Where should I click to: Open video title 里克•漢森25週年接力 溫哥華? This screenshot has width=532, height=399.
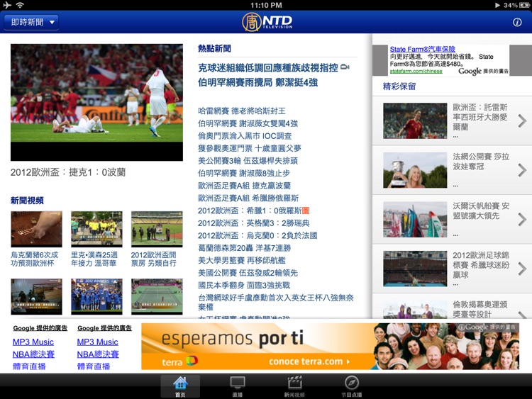[94, 259]
